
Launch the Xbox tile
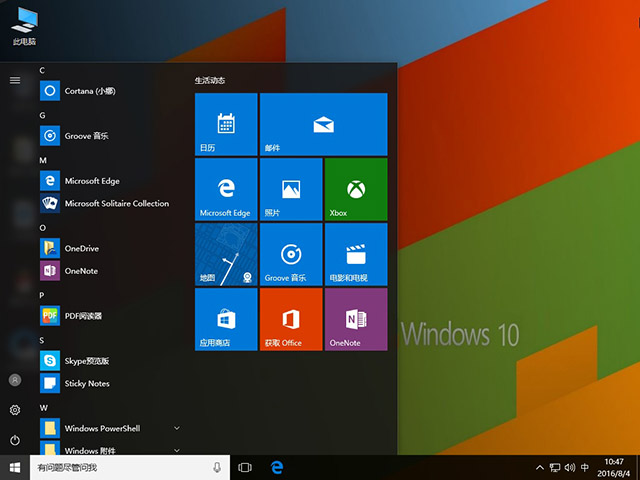click(x=355, y=189)
